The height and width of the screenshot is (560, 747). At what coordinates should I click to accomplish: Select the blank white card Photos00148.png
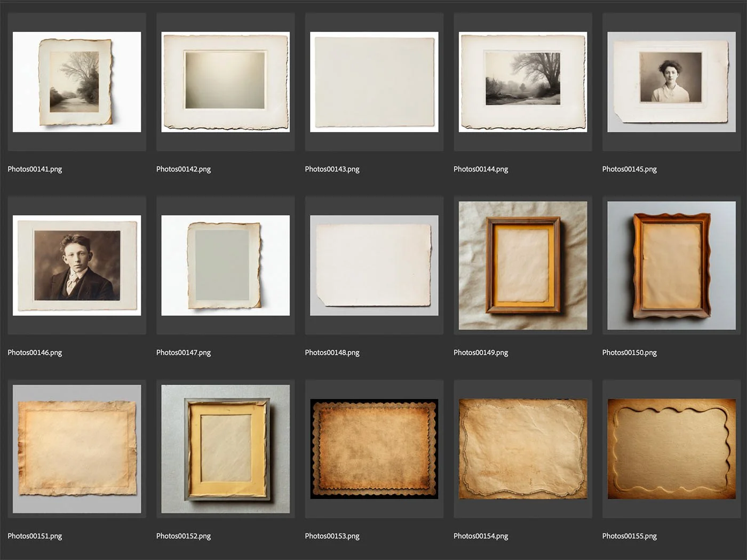(374, 266)
